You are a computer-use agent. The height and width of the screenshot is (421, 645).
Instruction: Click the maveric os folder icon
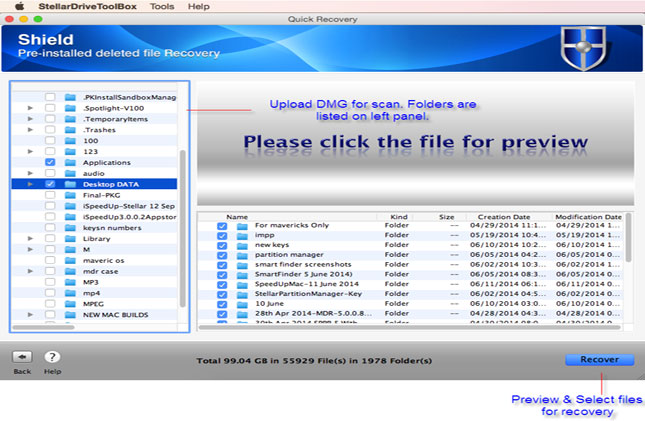coord(70,260)
